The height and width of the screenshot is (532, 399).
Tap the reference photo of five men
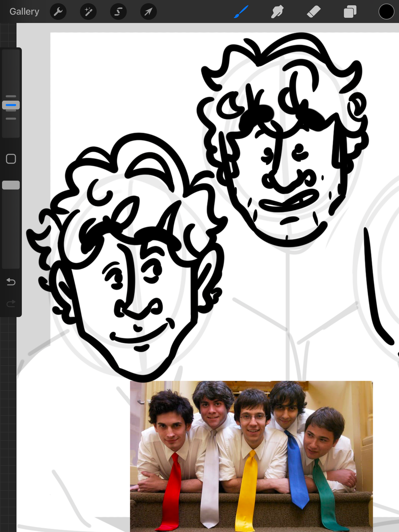point(251,456)
